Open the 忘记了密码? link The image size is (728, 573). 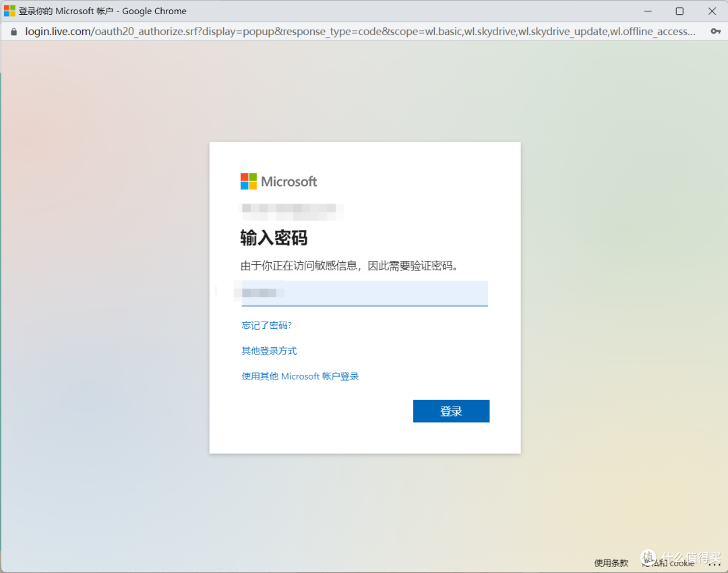(266, 325)
